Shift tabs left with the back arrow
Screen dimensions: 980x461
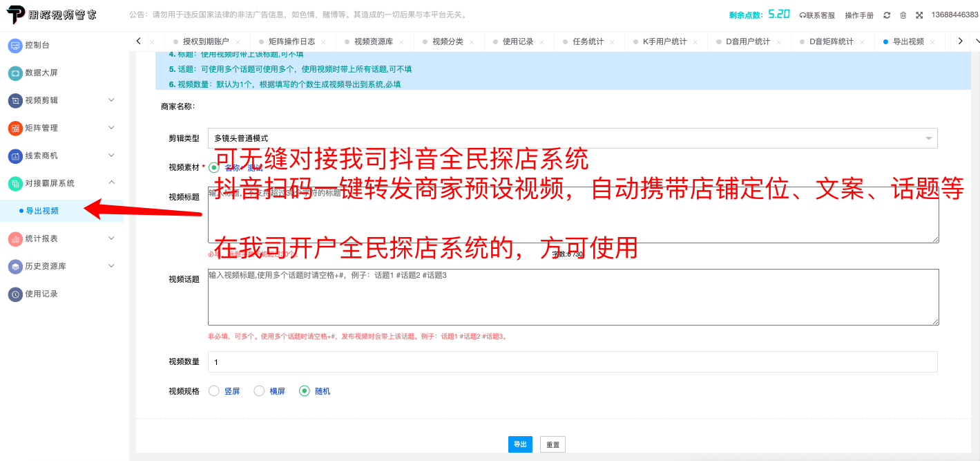click(139, 41)
